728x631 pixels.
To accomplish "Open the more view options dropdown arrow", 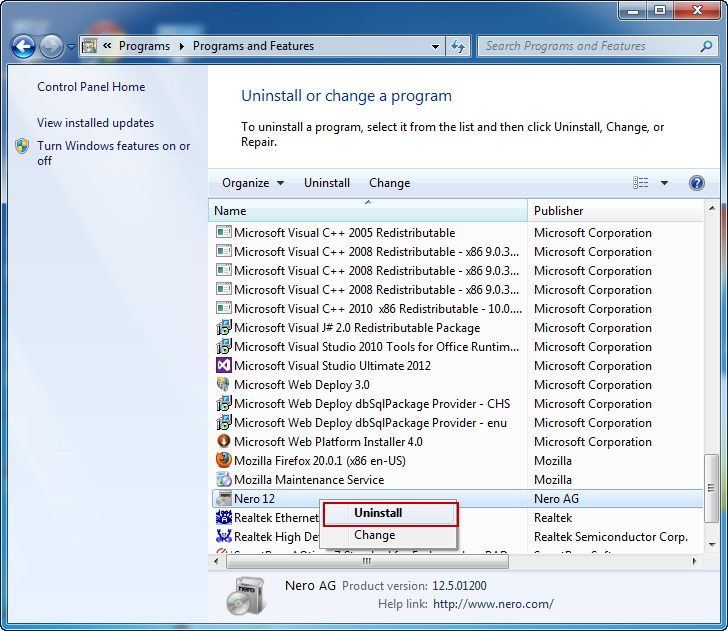I will (664, 183).
